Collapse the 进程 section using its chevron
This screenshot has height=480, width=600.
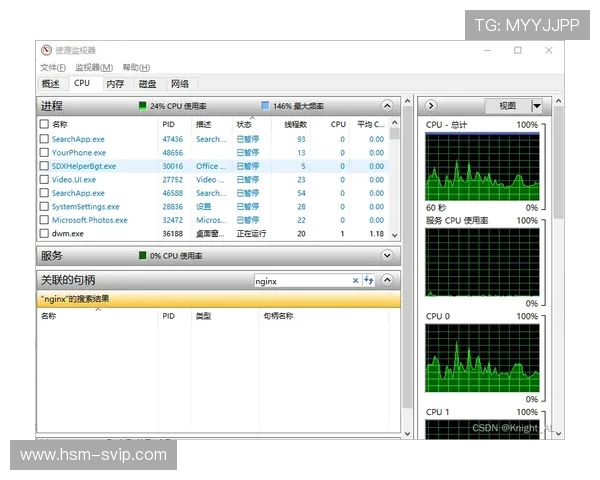387,106
